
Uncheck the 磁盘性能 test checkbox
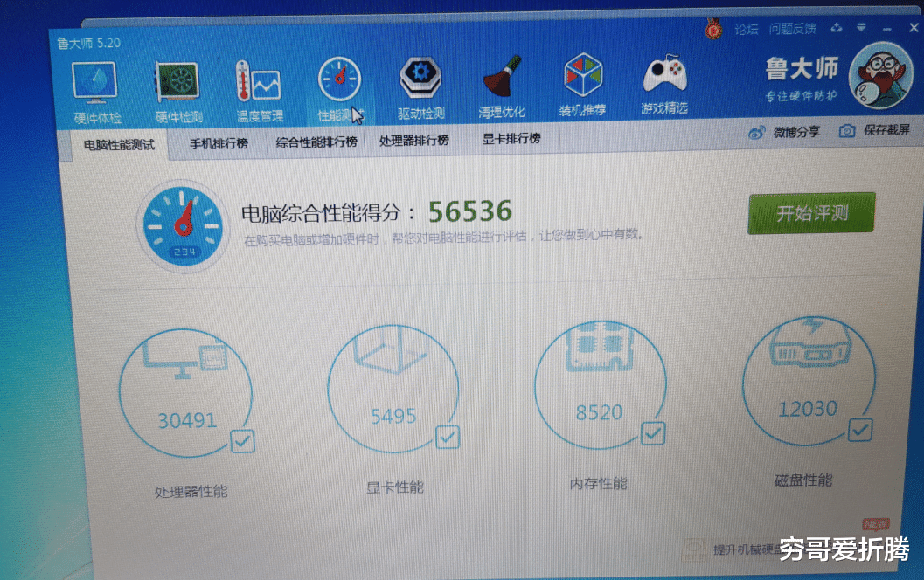tap(860, 429)
